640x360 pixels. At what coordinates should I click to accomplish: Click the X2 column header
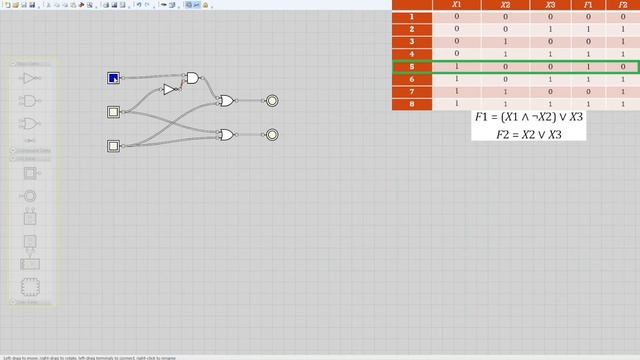click(x=505, y=5)
